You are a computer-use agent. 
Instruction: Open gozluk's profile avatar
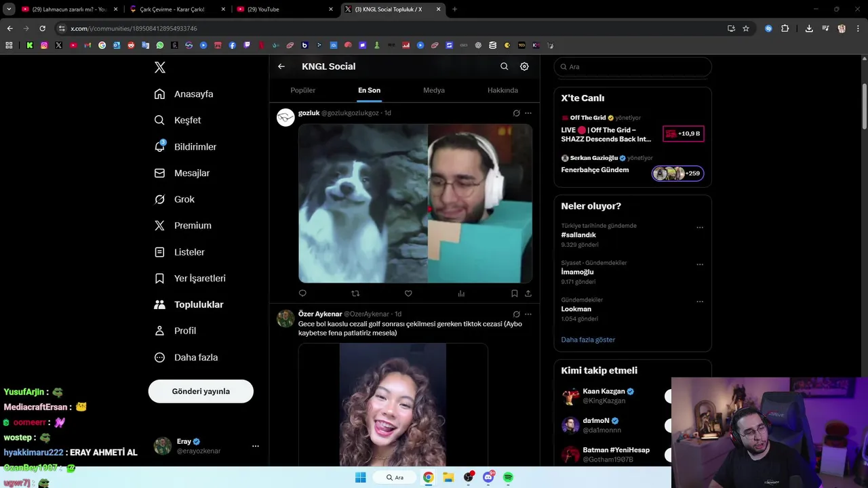click(285, 117)
